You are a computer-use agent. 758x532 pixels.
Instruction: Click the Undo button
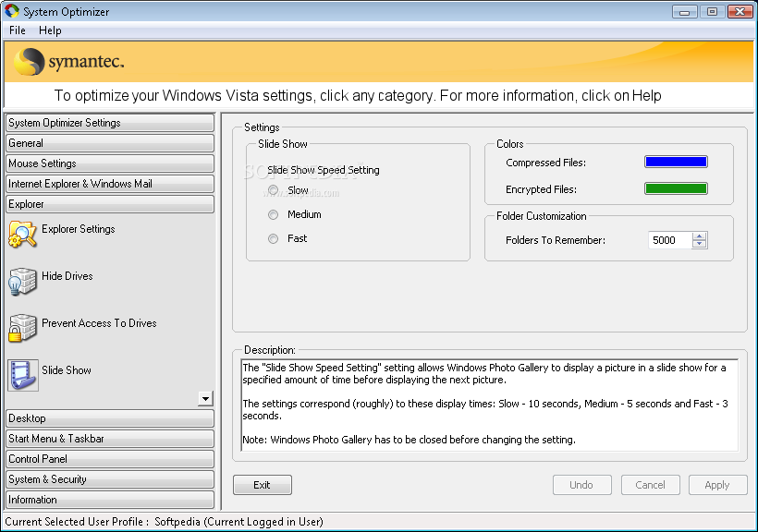581,485
